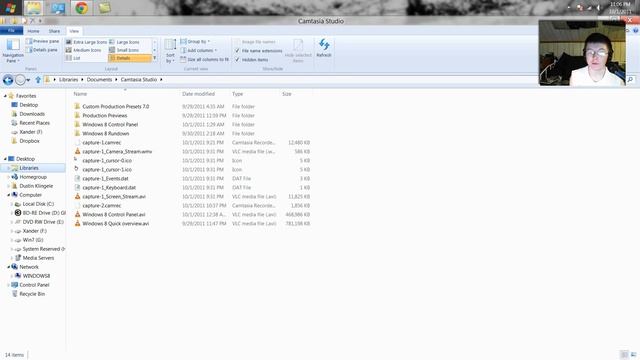This screenshot has width=640, height=360.
Task: Collapse the Computer tree node
Action: coord(9,195)
